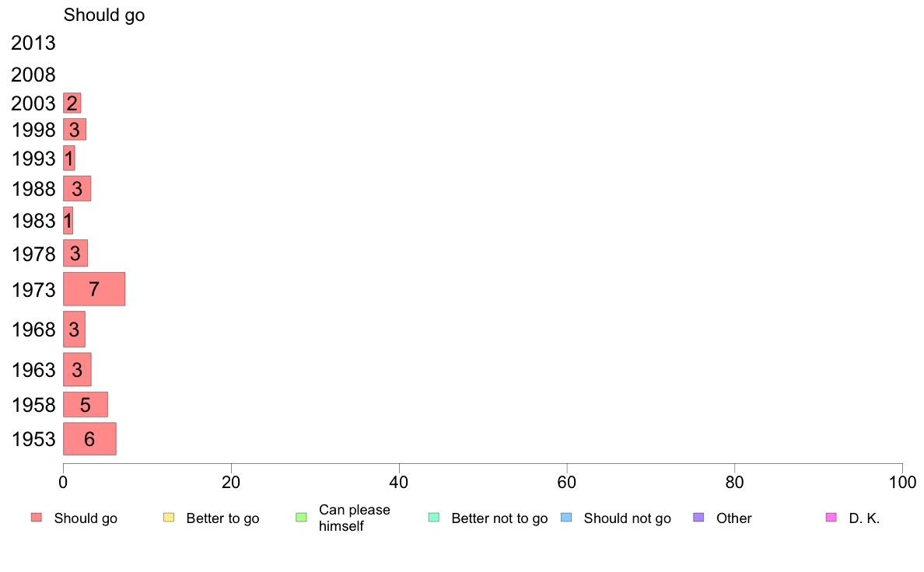The height and width of the screenshot is (572, 924).
Task: Click the 100 axis tick label
Action: click(902, 483)
